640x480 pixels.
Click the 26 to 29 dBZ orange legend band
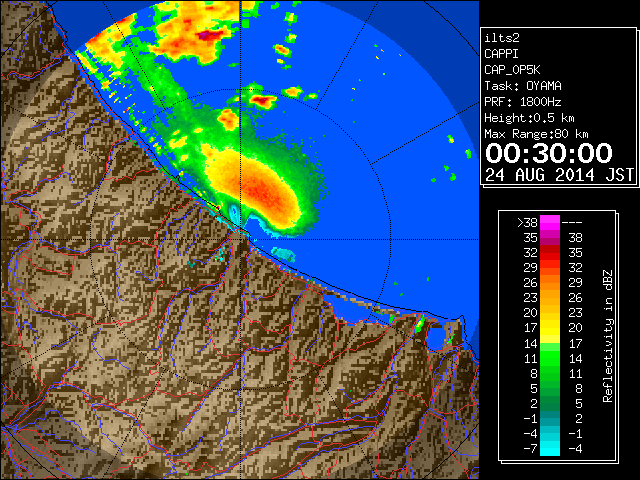[550, 283]
